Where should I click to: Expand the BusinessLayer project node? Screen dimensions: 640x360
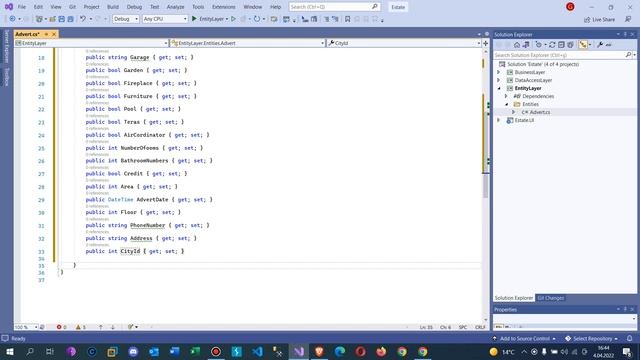(498, 72)
